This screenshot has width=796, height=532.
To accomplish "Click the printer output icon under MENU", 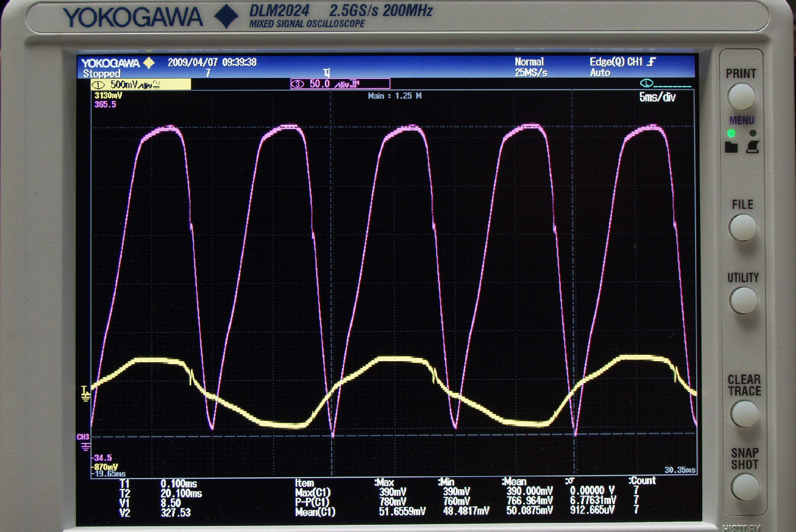I will pyautogui.click(x=752, y=147).
